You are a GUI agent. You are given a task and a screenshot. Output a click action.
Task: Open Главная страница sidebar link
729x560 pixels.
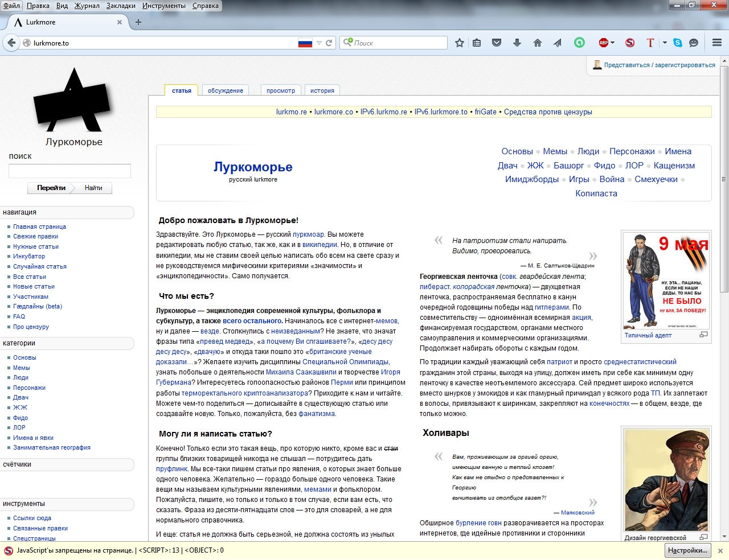(39, 227)
